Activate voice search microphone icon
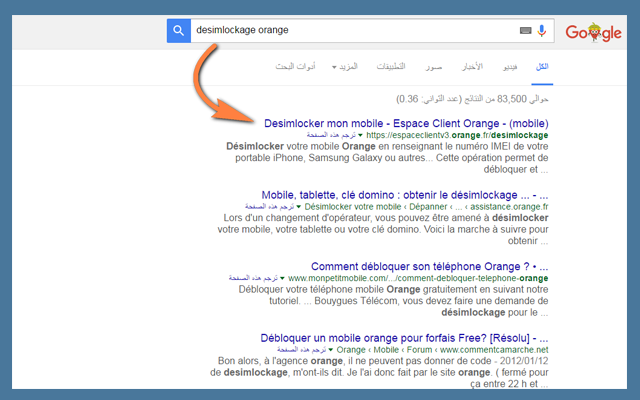Screen dimensions: 640x400 pos(542,31)
